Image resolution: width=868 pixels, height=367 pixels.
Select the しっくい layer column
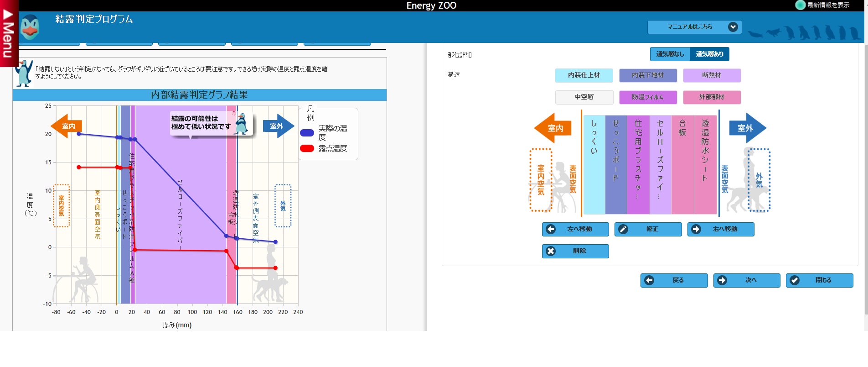coord(594,165)
